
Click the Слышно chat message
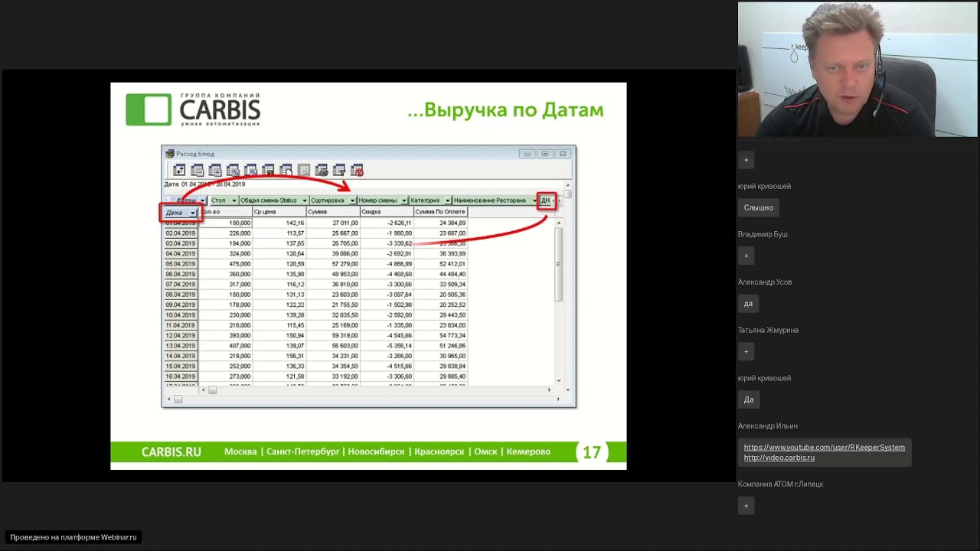click(758, 207)
